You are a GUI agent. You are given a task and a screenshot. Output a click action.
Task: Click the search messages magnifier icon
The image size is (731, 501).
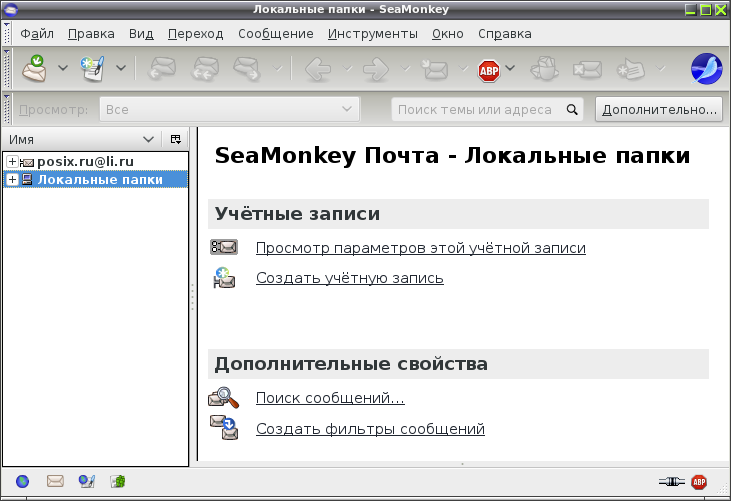[x=224, y=398]
